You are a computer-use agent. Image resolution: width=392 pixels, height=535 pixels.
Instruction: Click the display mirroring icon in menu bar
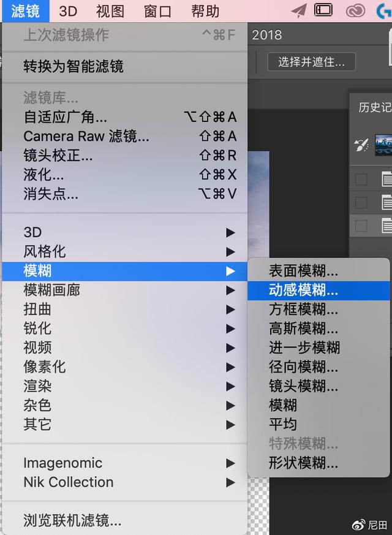323,10
